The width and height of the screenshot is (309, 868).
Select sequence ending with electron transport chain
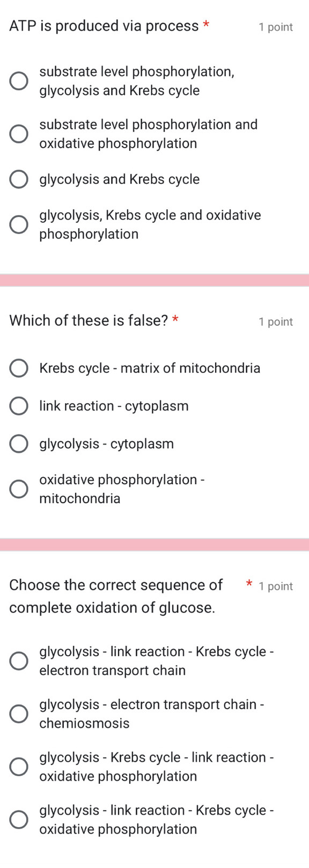point(19,660)
